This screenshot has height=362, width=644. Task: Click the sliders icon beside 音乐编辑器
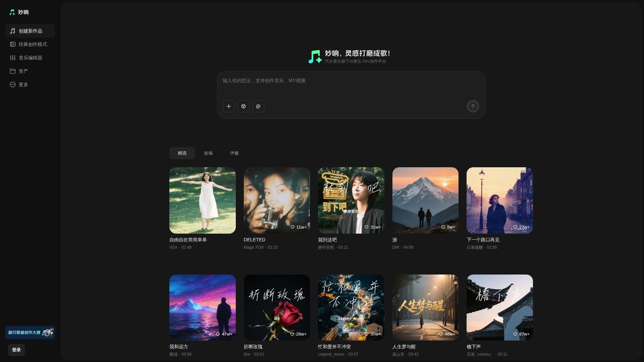click(x=13, y=58)
